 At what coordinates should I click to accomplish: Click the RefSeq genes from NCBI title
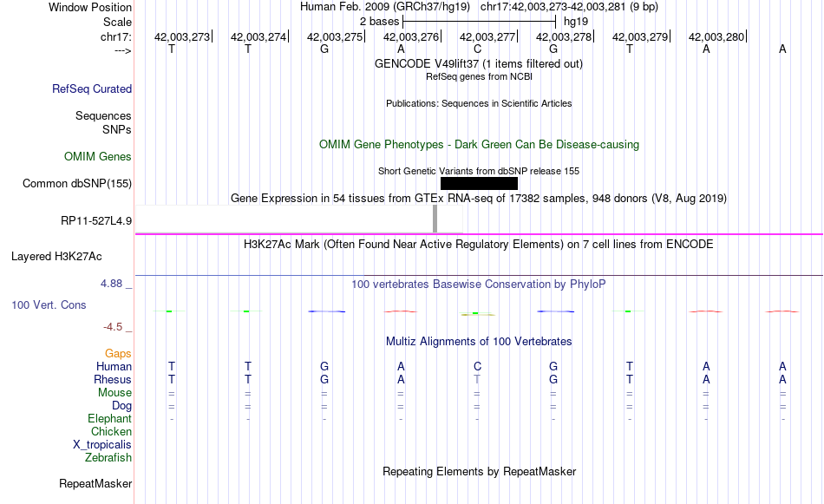point(479,76)
